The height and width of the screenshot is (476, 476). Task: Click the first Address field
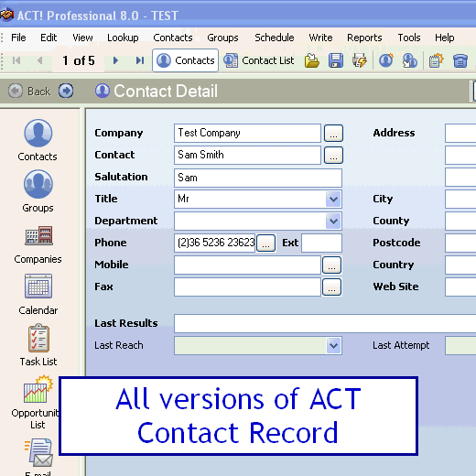[460, 133]
